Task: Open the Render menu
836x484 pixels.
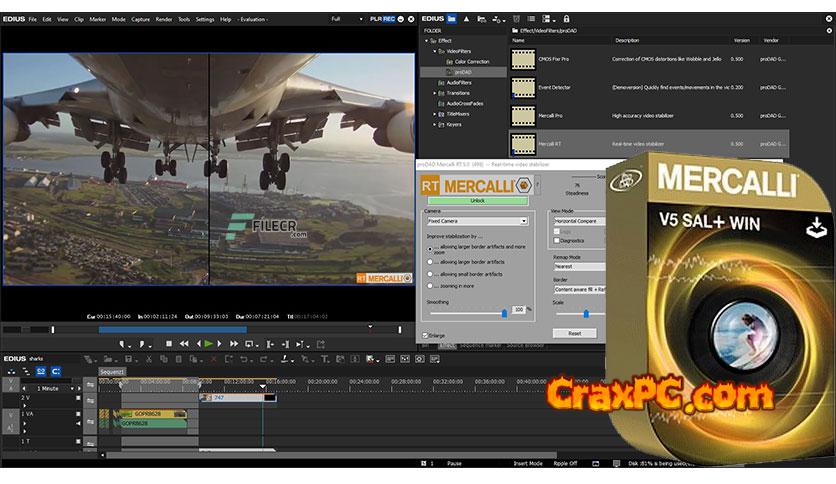Action: click(163, 19)
